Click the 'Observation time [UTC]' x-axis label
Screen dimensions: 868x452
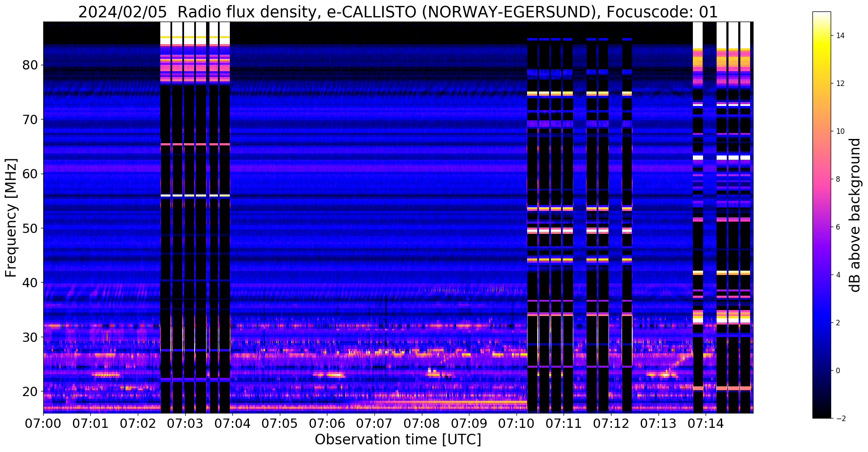click(398, 439)
